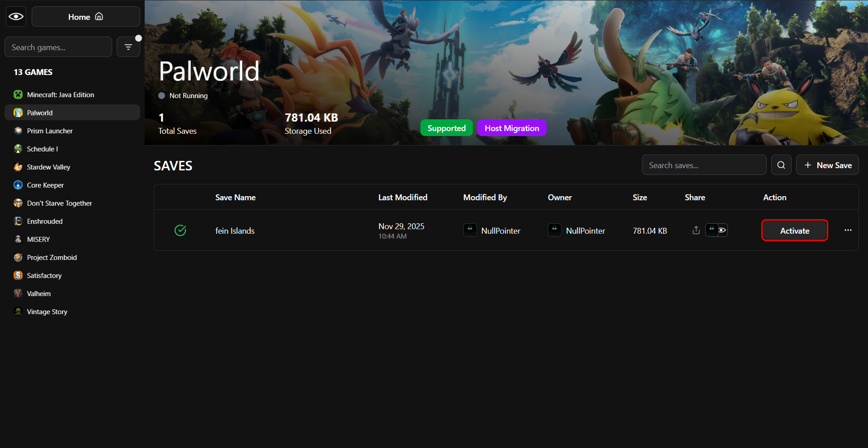
Task: Click the Nov 29, 2025 modified date
Action: point(401,226)
